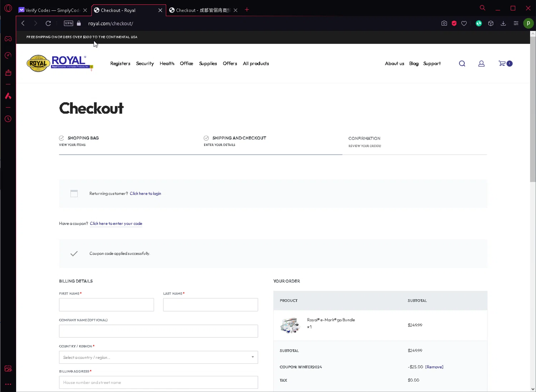The height and width of the screenshot is (392, 536).
Task: View site security lock information
Action: [79, 23]
